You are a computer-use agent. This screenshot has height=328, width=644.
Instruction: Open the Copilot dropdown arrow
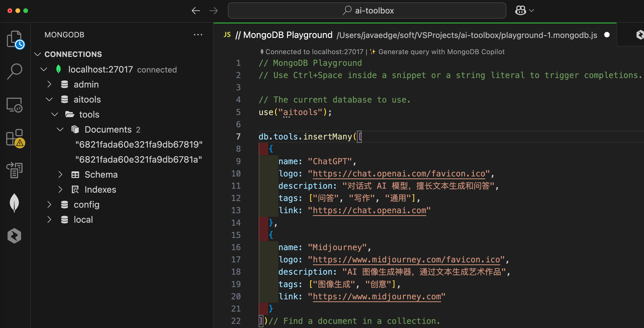(x=532, y=10)
